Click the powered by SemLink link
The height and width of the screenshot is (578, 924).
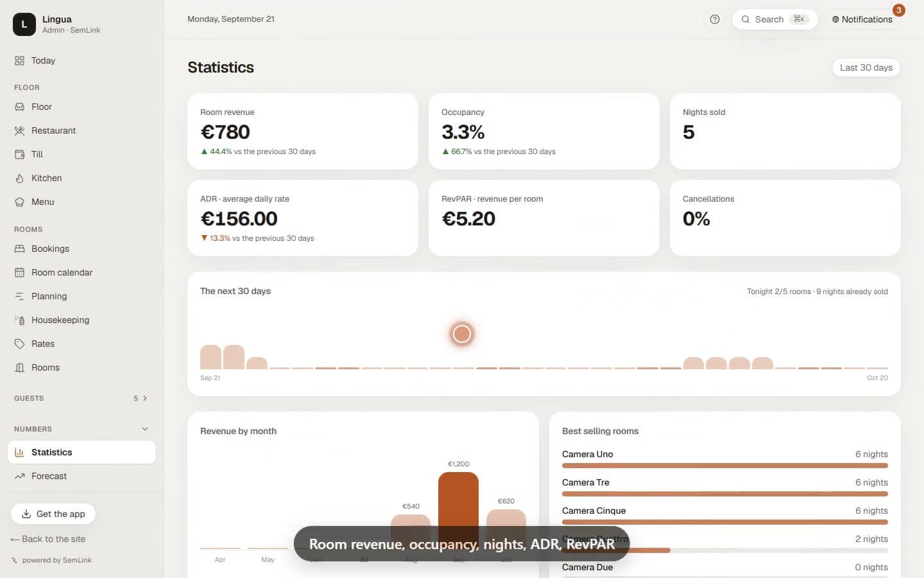(x=52, y=560)
